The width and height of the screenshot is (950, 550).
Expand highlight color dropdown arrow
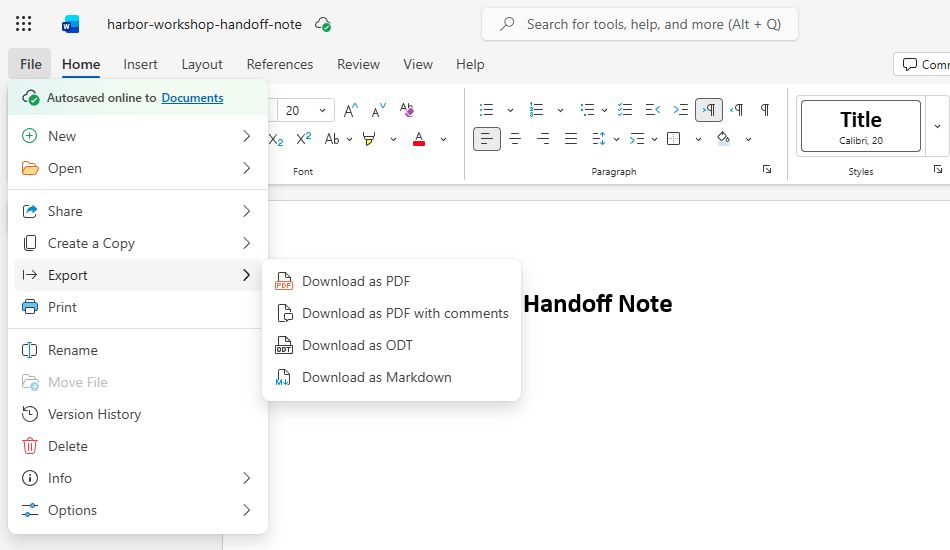click(x=393, y=139)
